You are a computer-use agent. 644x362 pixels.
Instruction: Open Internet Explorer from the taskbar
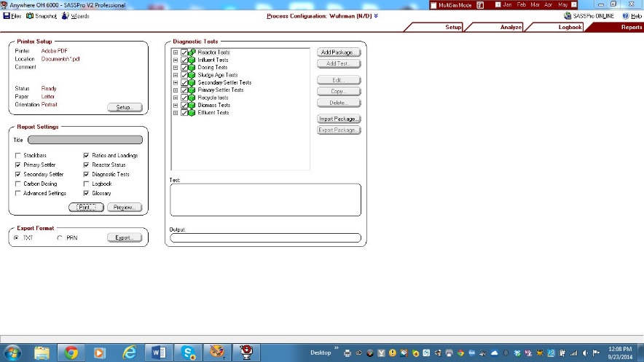(128, 353)
